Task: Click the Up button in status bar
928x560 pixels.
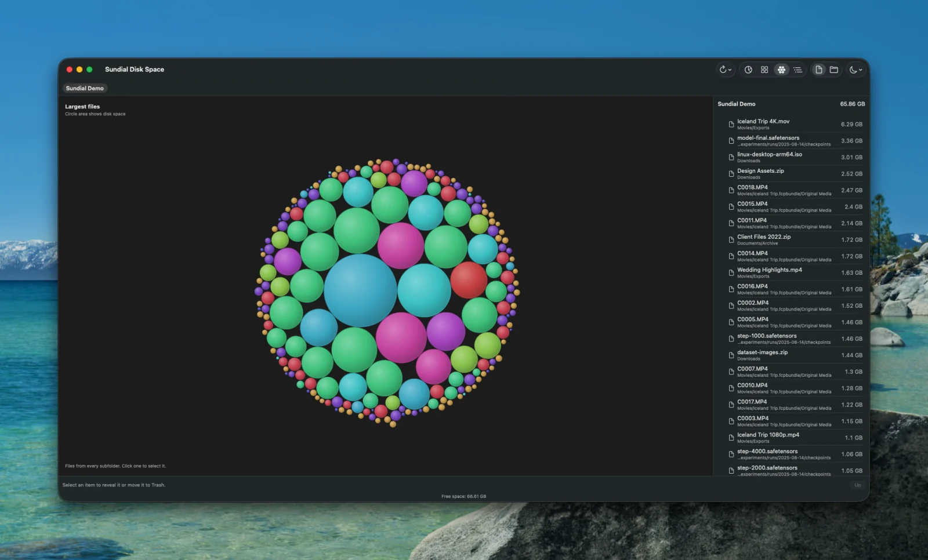Action: (x=857, y=485)
